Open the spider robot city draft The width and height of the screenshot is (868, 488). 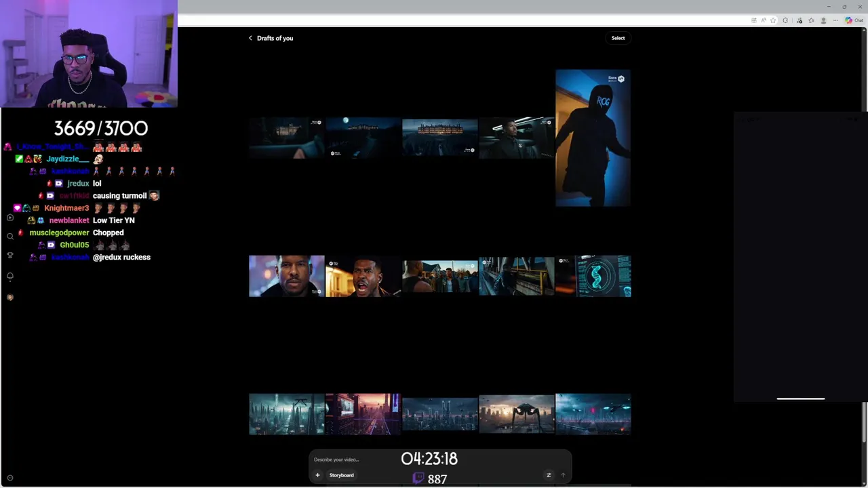(x=516, y=414)
